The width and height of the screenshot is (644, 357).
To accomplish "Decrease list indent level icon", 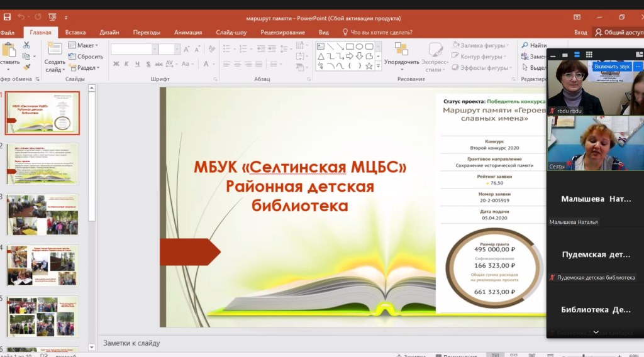I will [x=261, y=49].
